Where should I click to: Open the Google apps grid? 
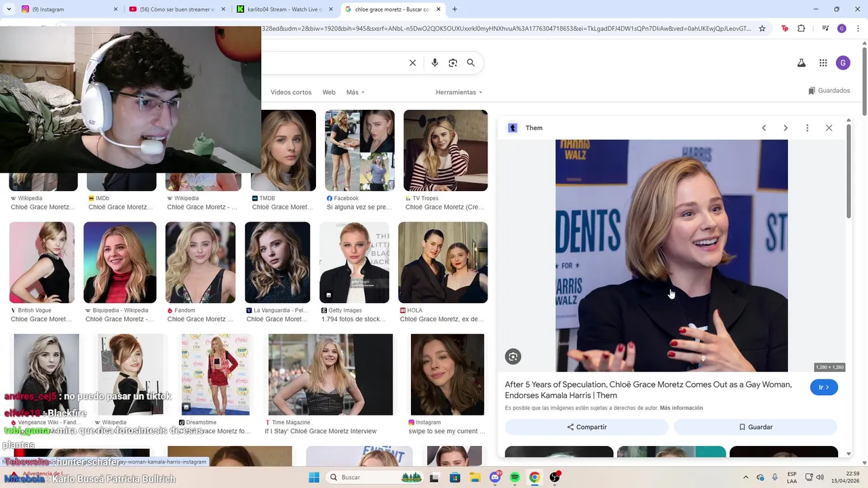click(x=823, y=63)
